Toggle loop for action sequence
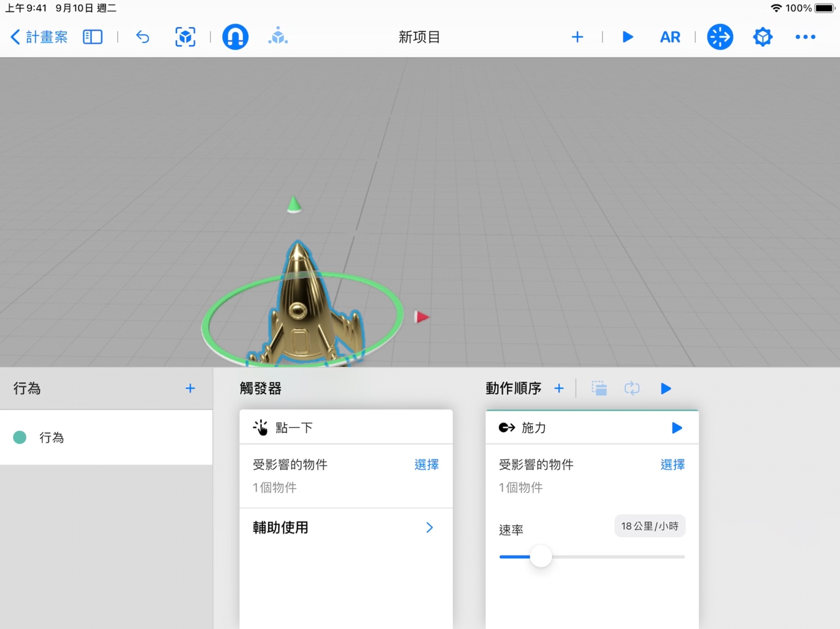840x629 pixels. [632, 389]
